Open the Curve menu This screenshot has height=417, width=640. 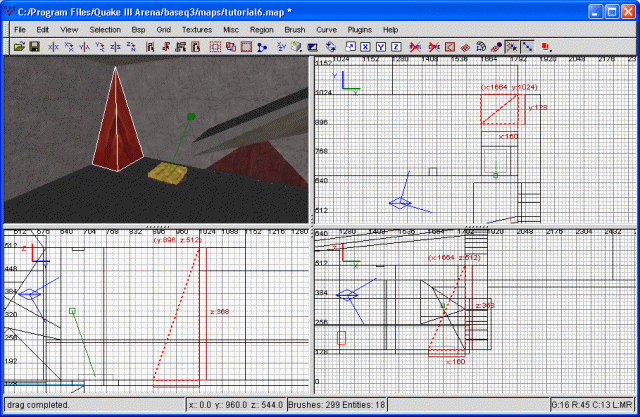pos(327,30)
